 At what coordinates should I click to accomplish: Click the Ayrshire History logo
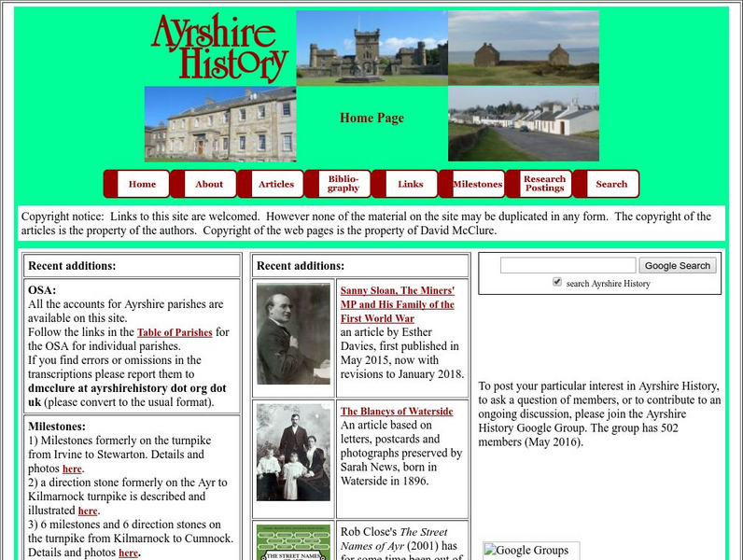click(219, 47)
